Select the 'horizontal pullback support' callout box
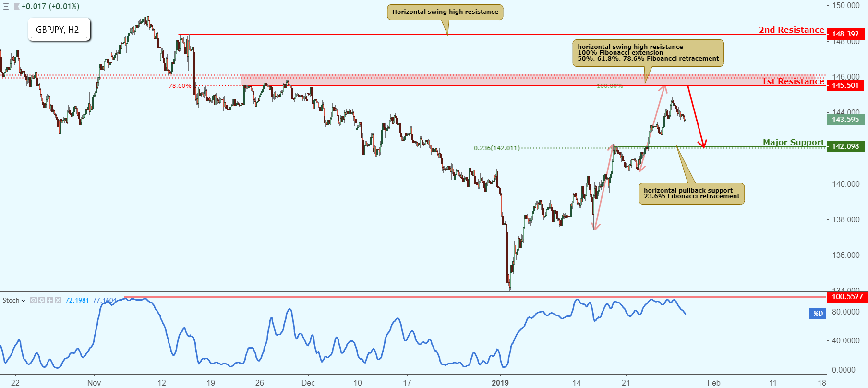The width and height of the screenshot is (868, 388). pos(691,194)
